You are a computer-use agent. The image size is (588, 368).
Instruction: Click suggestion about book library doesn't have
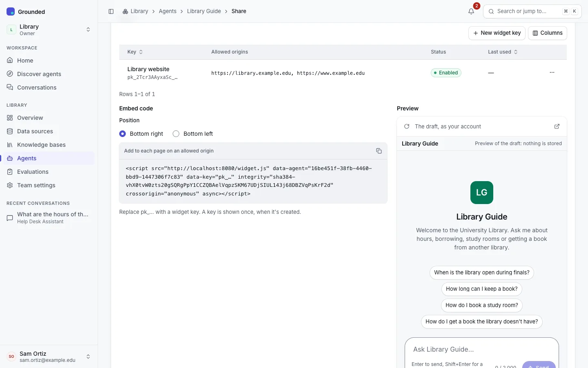click(482, 322)
